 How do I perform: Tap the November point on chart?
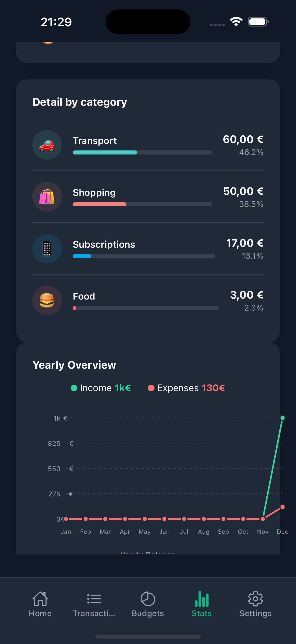point(263,519)
